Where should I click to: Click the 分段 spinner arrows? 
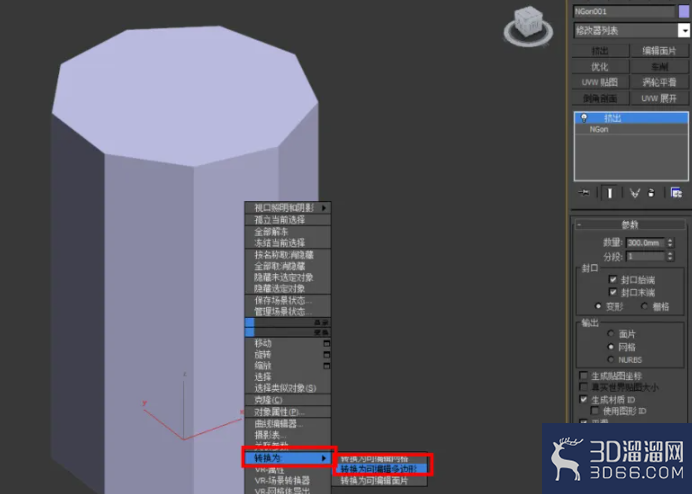pyautogui.click(x=670, y=256)
